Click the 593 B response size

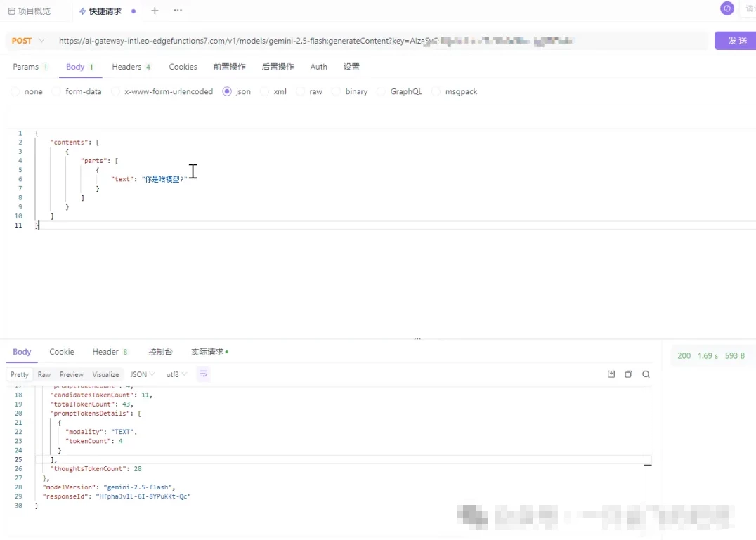[x=735, y=356]
